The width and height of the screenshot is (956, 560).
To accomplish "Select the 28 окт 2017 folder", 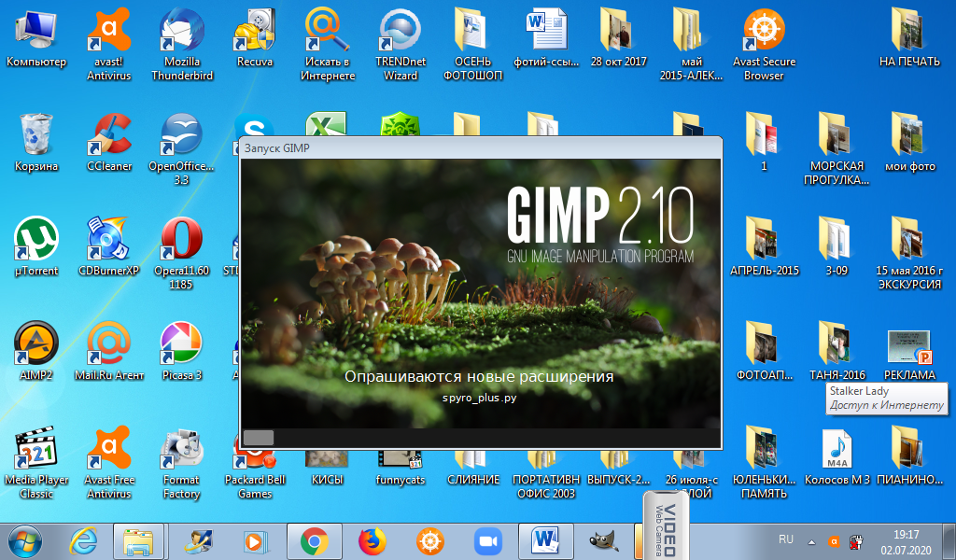I will [618, 37].
